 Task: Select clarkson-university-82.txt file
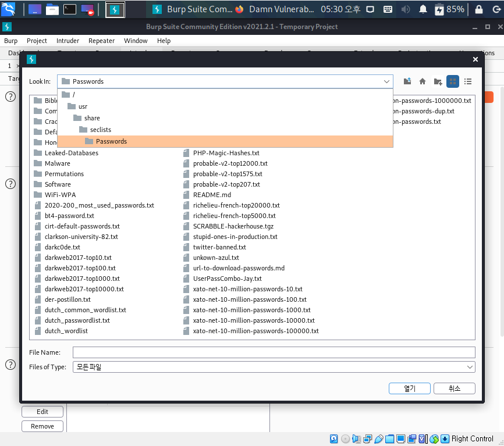pyautogui.click(x=76, y=237)
